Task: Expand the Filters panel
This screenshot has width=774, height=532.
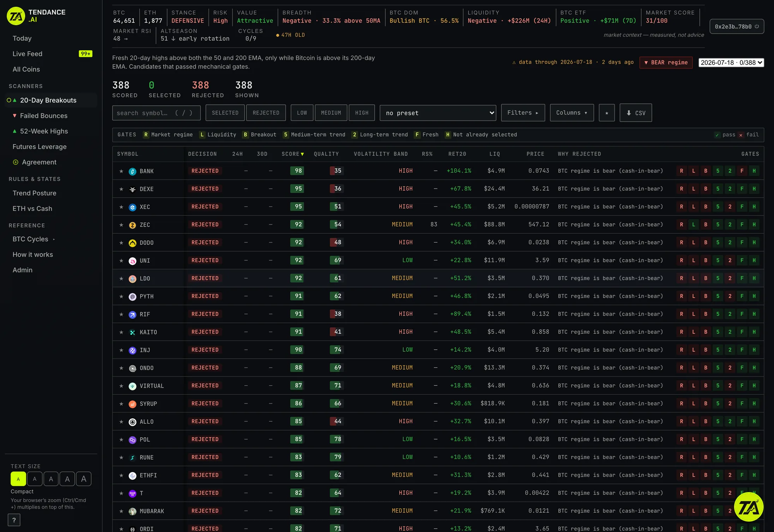Action: (x=523, y=113)
